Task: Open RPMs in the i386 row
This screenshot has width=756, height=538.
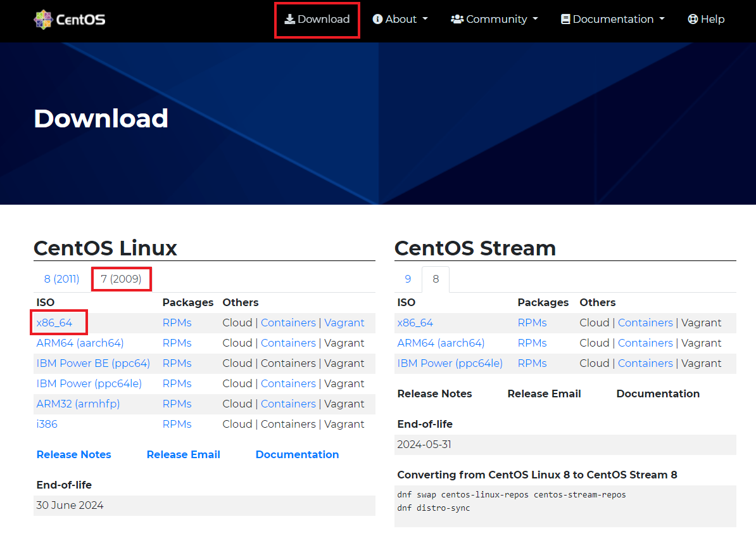Action: point(177,424)
